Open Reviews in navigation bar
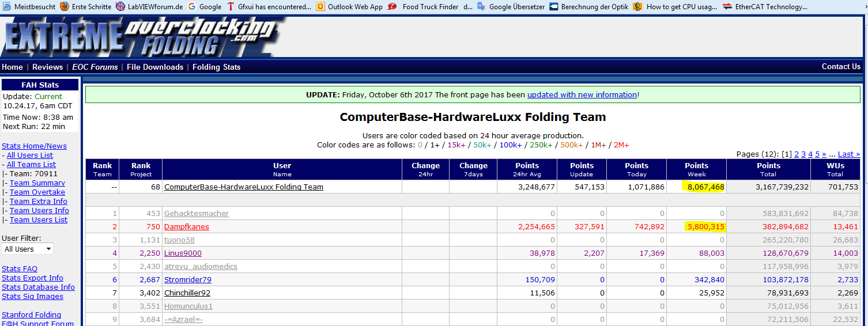 47,67
